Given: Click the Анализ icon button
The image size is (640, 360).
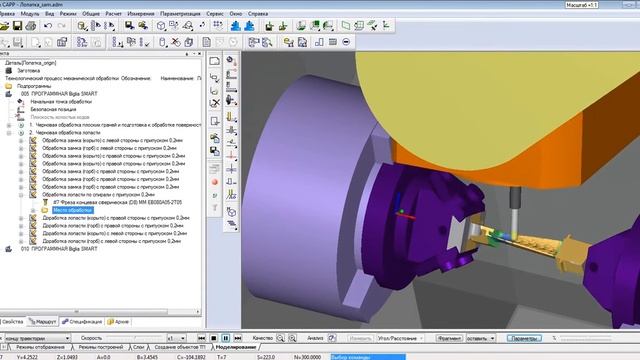Looking at the screenshot, I should [332, 338].
